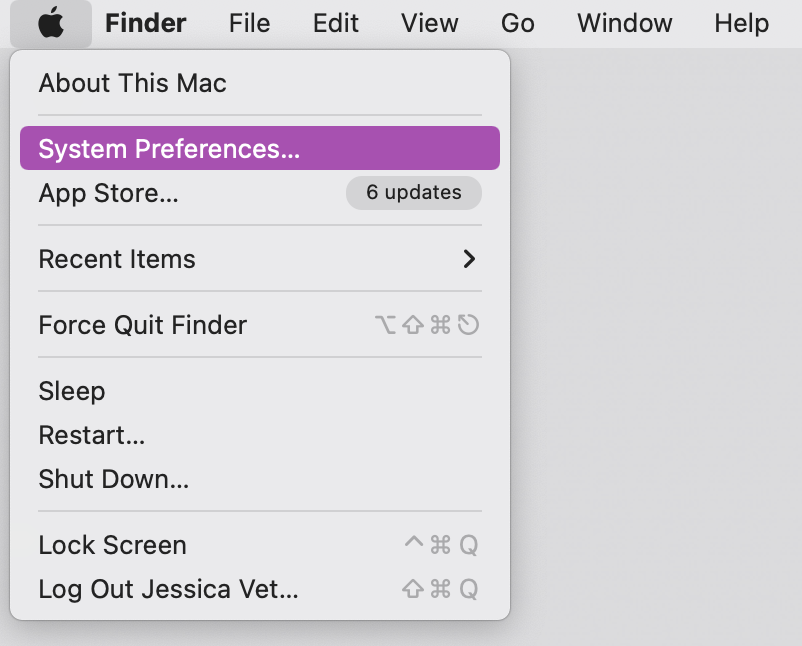Open the File menu
Screen dimensions: 802x646
click(250, 24)
